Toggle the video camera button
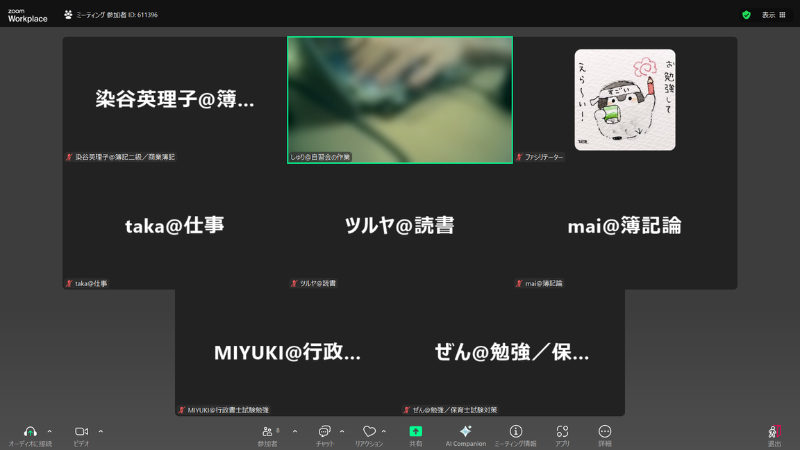Screen dimensions: 800x450 [x=81, y=432]
